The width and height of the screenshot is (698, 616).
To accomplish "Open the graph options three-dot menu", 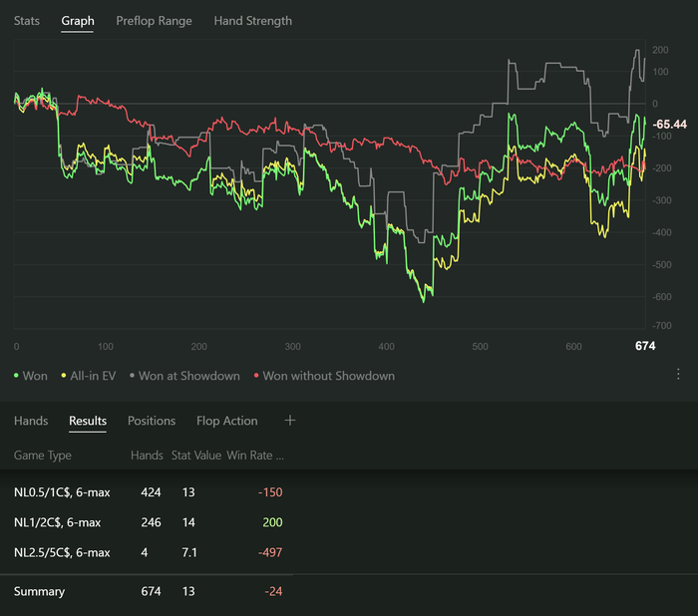I will coord(678,375).
